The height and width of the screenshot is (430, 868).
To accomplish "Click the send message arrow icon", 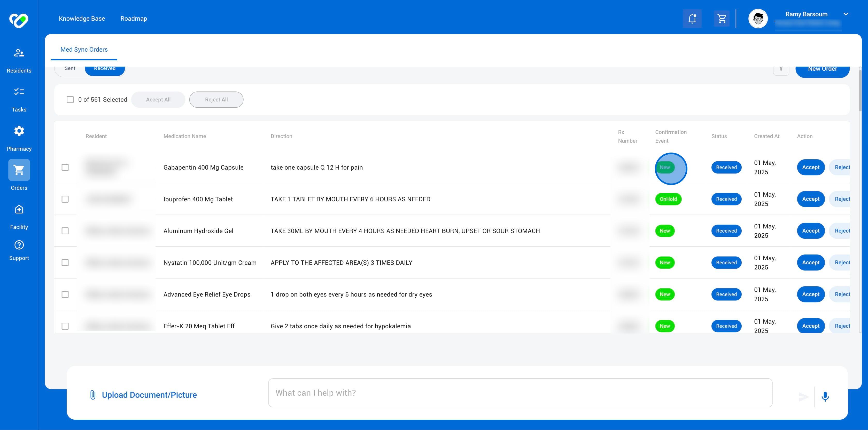I will pos(804,397).
